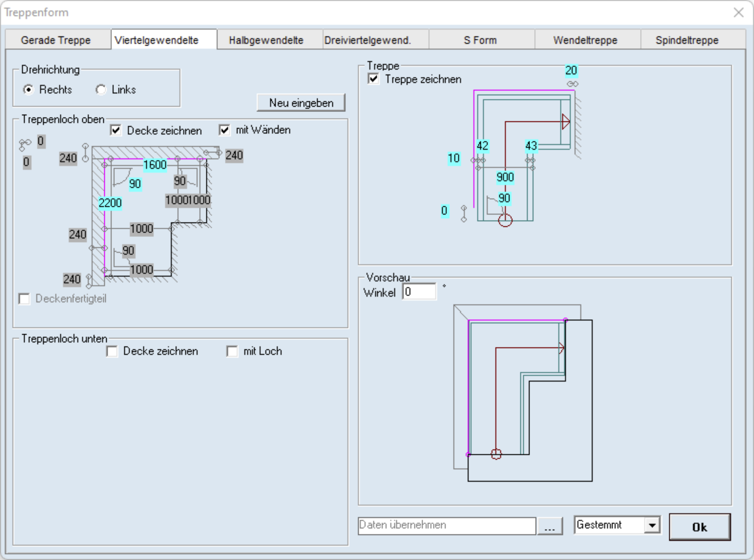Viewport: 754px width, 560px height.
Task: Click the Vorschau stair preview drawing
Action: [x=523, y=393]
